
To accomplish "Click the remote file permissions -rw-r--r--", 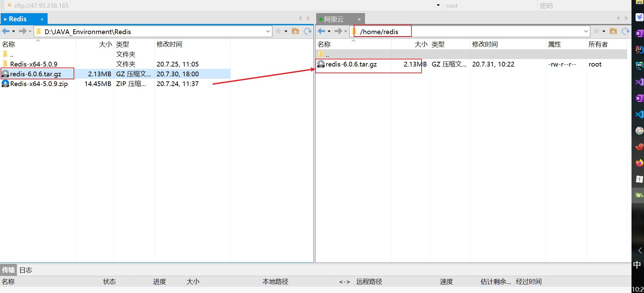I will pyautogui.click(x=562, y=64).
